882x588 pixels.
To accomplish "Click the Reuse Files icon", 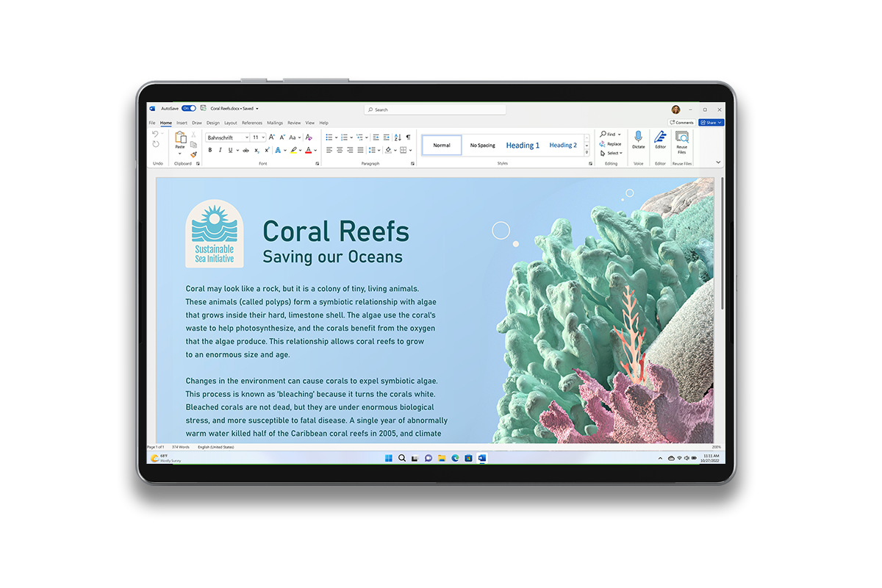I will [x=681, y=140].
